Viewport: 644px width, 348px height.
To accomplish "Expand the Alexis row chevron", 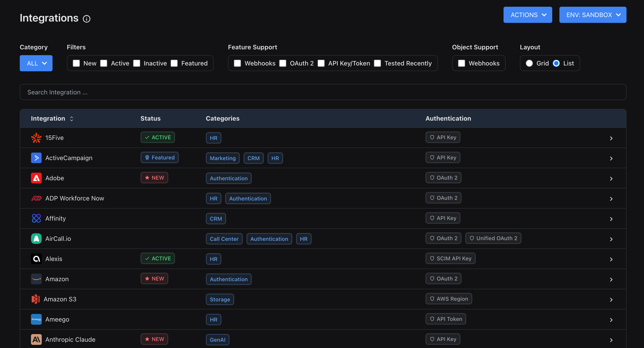I will pyautogui.click(x=611, y=259).
